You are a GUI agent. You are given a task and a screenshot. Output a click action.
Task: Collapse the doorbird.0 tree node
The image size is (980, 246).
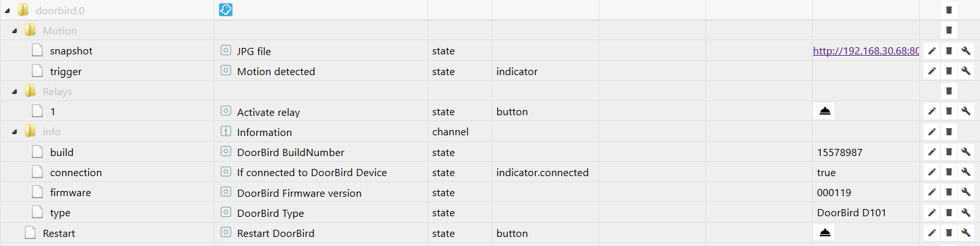(8, 10)
